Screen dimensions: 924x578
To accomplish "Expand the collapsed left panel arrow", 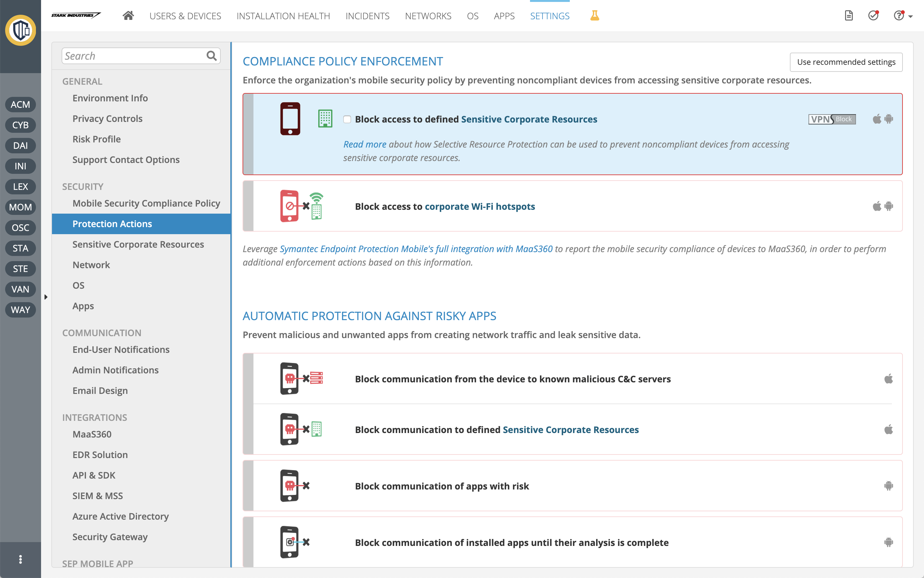I will 46,296.
